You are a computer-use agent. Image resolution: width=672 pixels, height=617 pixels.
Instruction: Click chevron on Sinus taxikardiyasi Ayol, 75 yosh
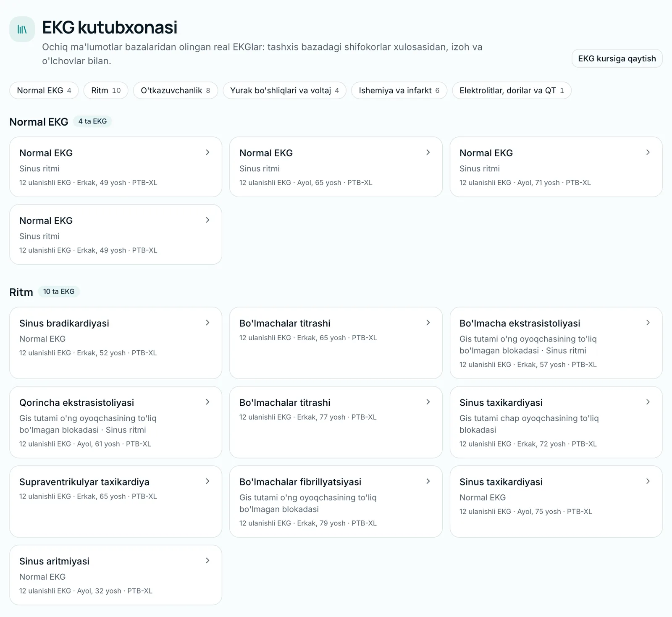click(648, 481)
